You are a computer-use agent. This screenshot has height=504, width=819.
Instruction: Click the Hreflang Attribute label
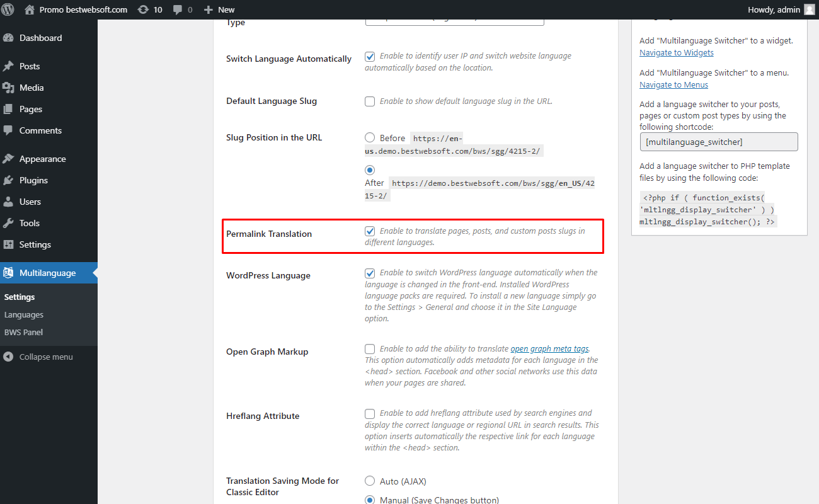(x=263, y=416)
